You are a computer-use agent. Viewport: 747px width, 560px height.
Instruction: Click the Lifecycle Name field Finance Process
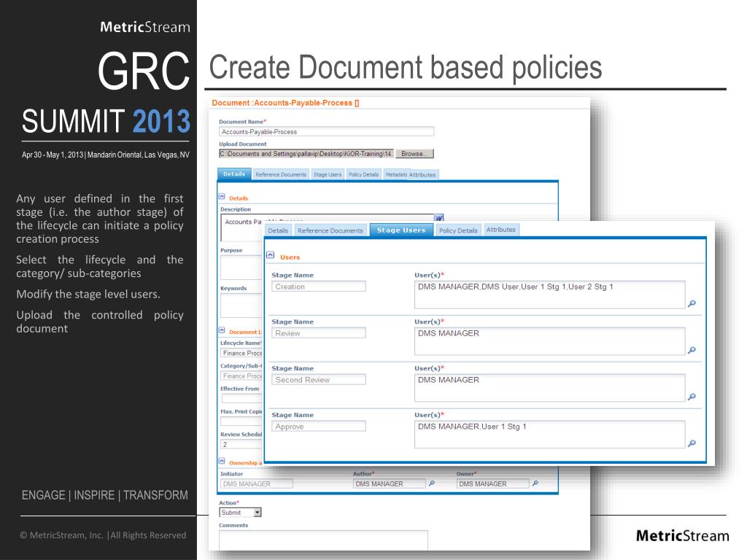(x=242, y=354)
